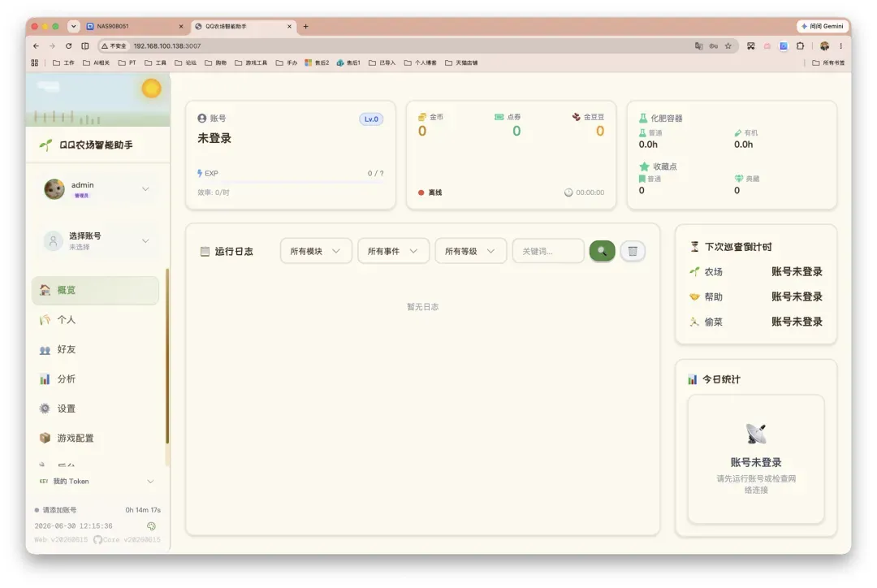The image size is (877, 588).
Task: Focus the 关键词 keyword search field
Action: tap(548, 251)
